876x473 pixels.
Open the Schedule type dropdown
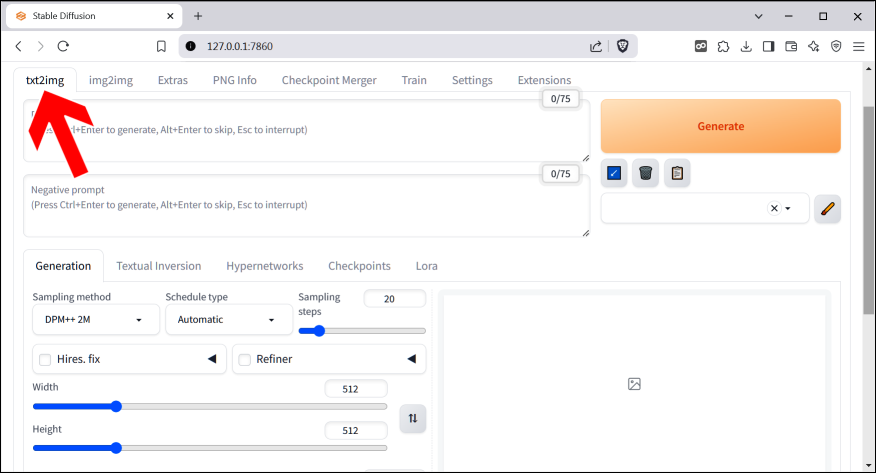[x=228, y=320]
